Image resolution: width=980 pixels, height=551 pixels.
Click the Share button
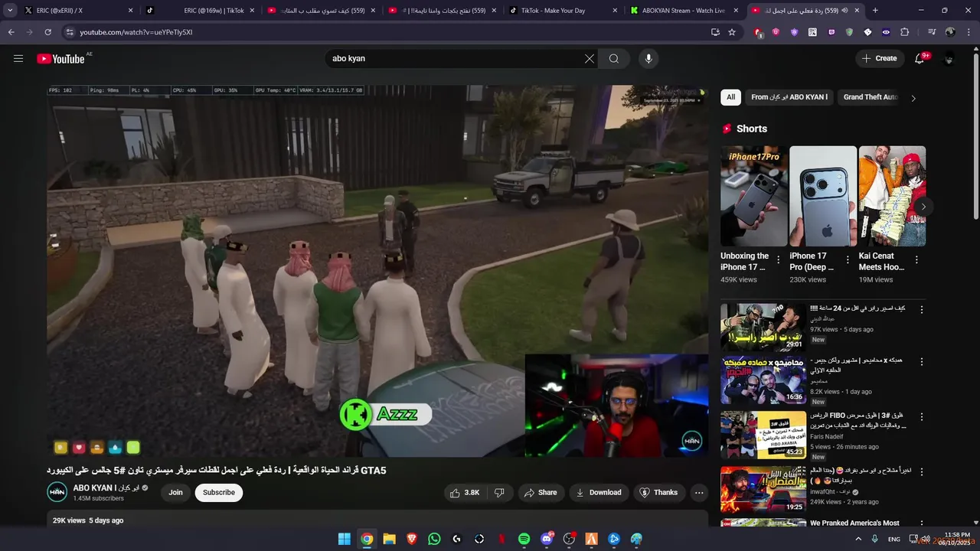(x=541, y=493)
